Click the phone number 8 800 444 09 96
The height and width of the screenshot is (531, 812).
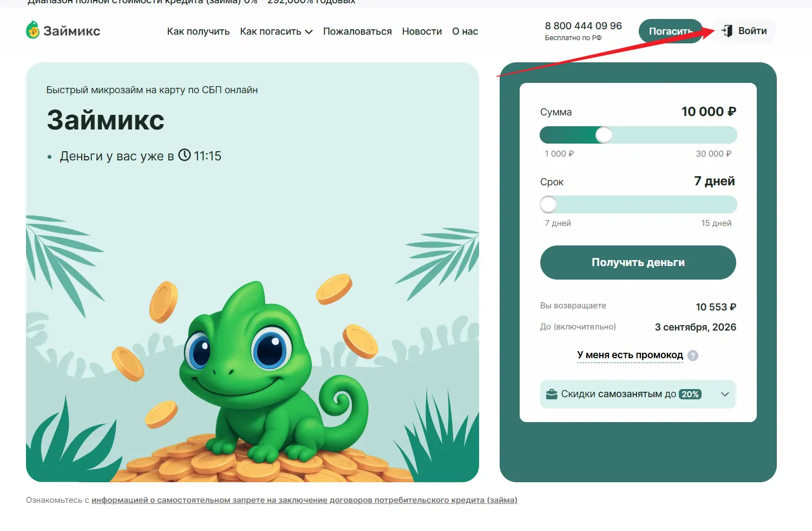click(x=583, y=25)
